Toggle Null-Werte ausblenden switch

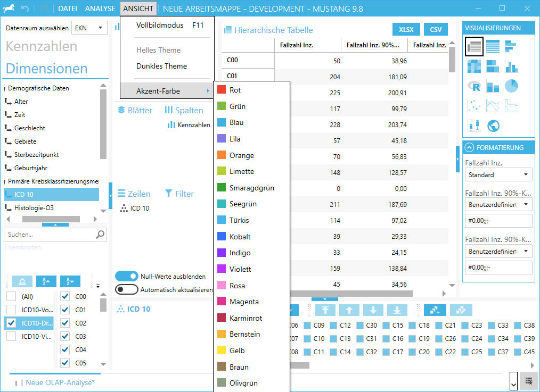coord(126,276)
